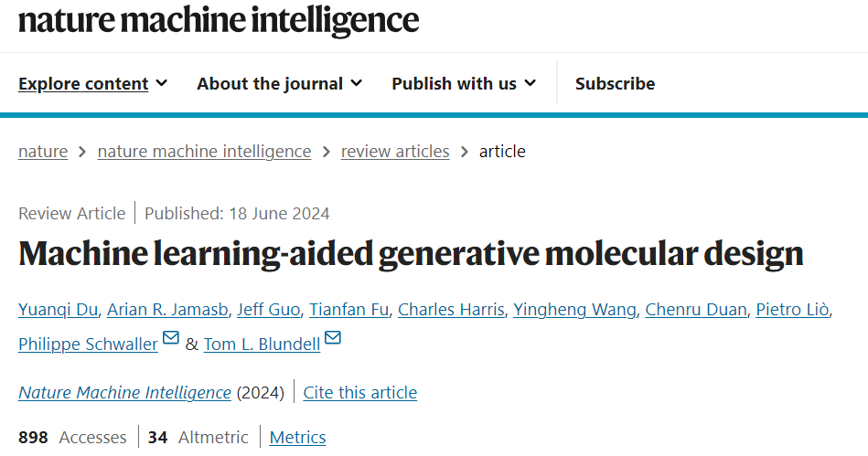Expand the About the journal dropdown
Image resolution: width=868 pixels, height=456 pixels.
279,83
